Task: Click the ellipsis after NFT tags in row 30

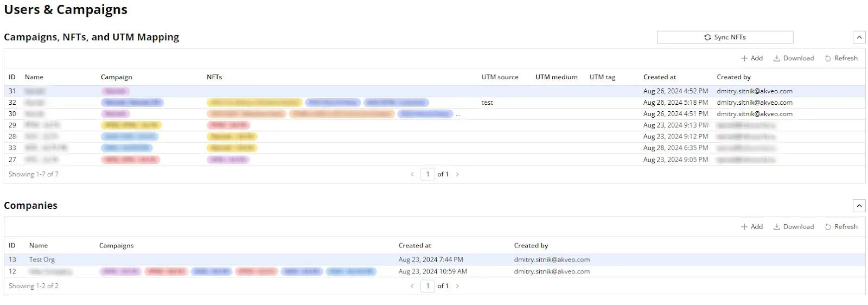Action: [x=458, y=115]
